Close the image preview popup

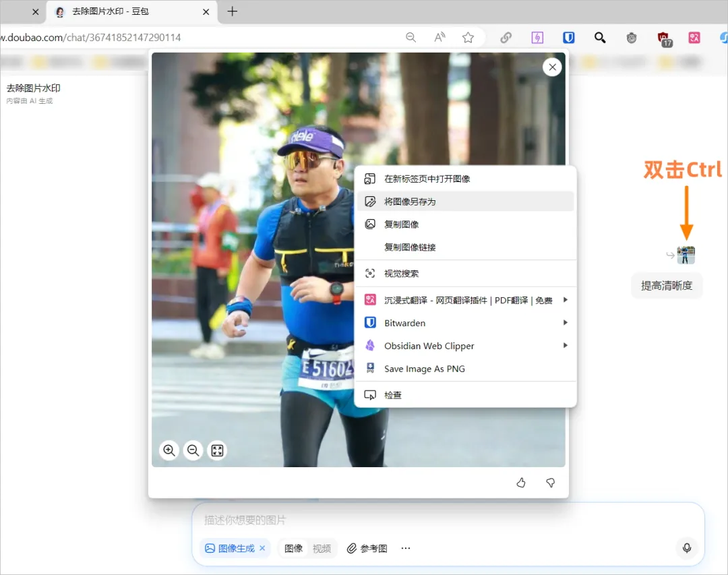coord(552,67)
